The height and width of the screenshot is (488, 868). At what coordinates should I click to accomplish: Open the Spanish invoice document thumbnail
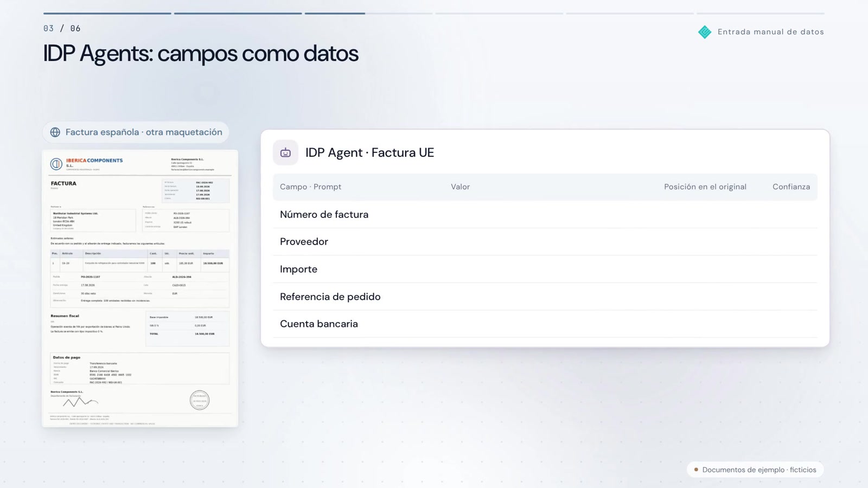coord(141,288)
